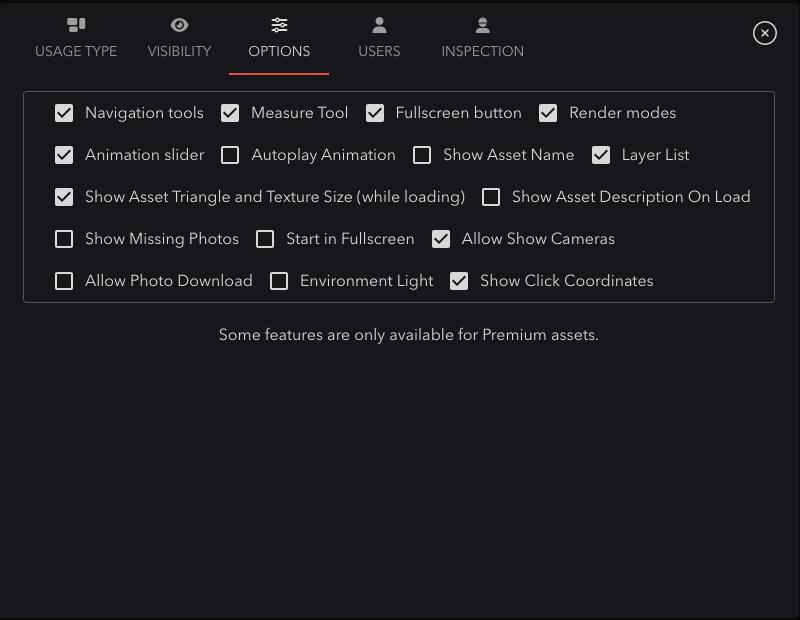The width and height of the screenshot is (800, 620).
Task: Disable the Fullscreen button option
Action: 375,113
